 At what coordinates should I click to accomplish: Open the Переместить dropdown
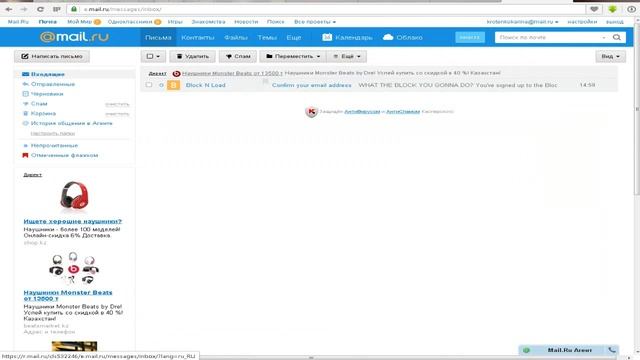293,56
